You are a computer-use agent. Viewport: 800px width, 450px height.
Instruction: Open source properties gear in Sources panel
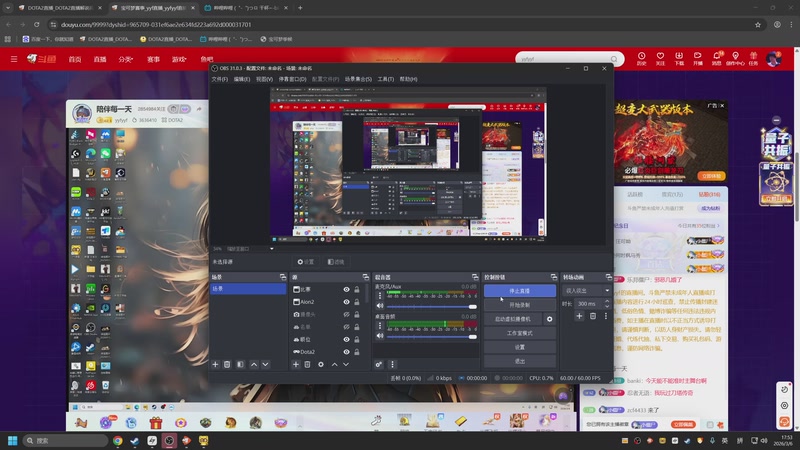[321, 364]
